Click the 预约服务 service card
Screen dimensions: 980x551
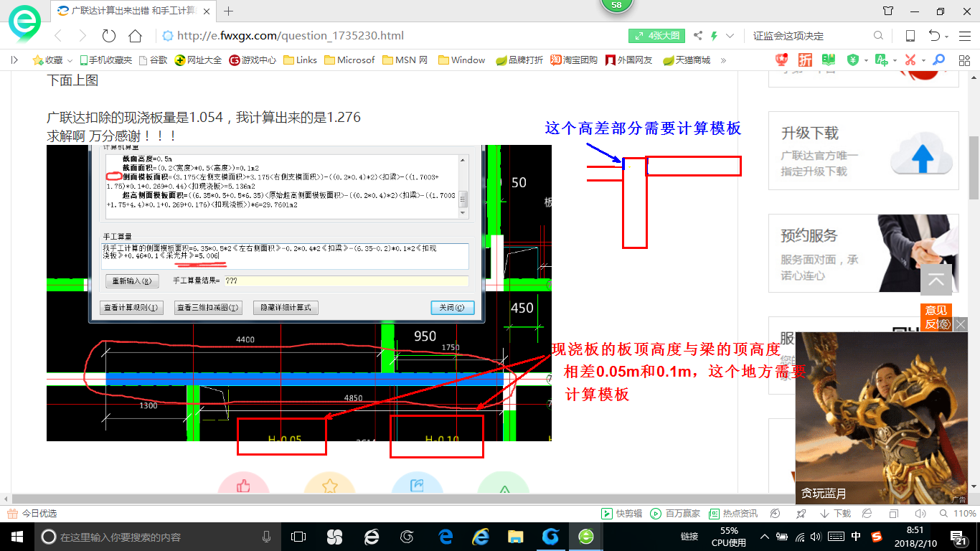tap(863, 253)
